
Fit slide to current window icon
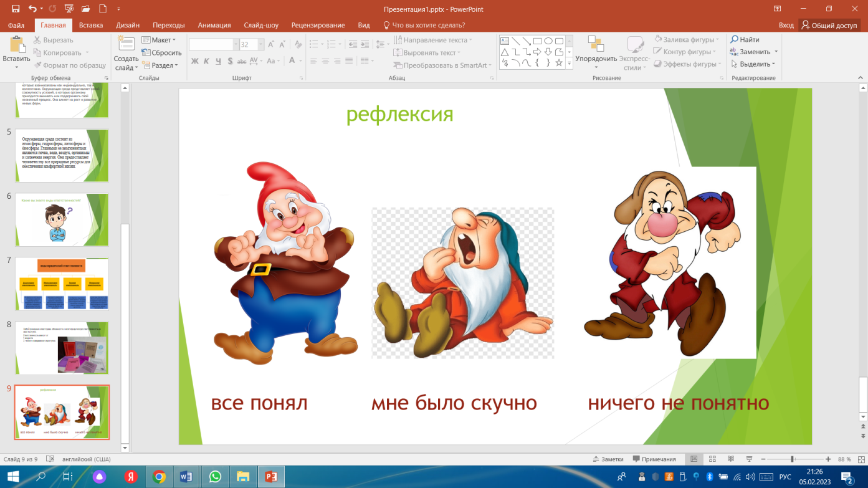coord(861,459)
